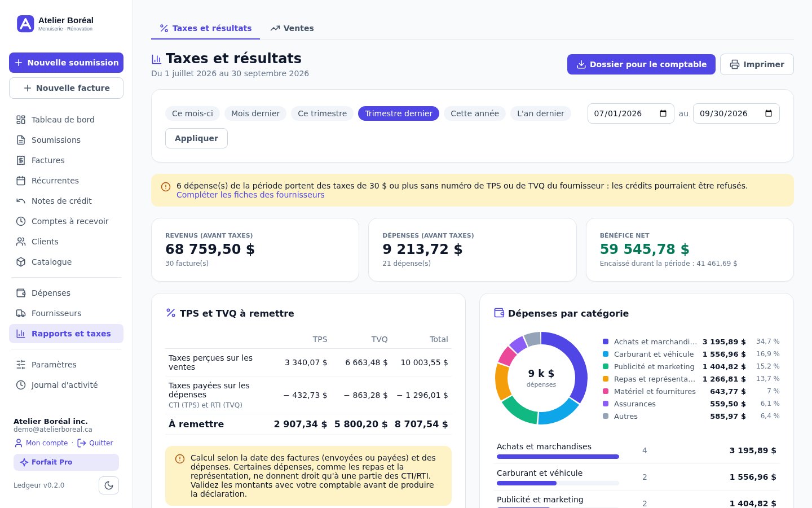Toggle dark mode moon icon
Screen dimensions: 812x508
109,485
